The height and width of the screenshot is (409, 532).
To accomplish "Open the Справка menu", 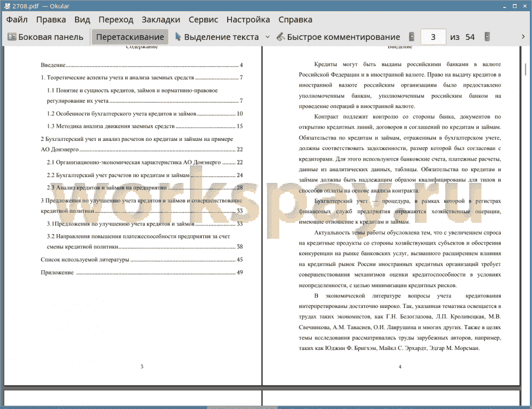I will coord(295,20).
